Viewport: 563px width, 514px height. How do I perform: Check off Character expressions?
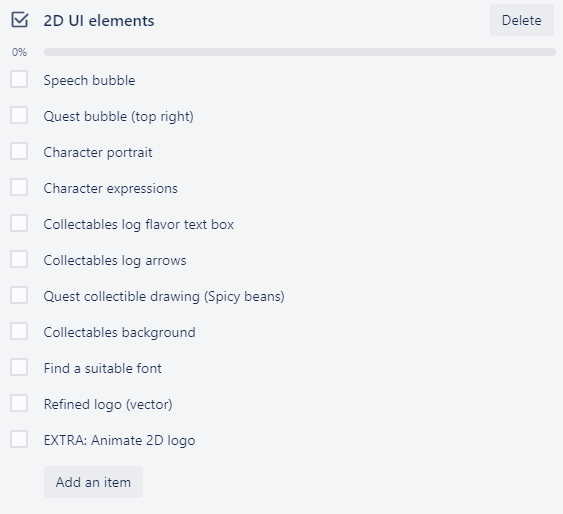[x=19, y=187]
